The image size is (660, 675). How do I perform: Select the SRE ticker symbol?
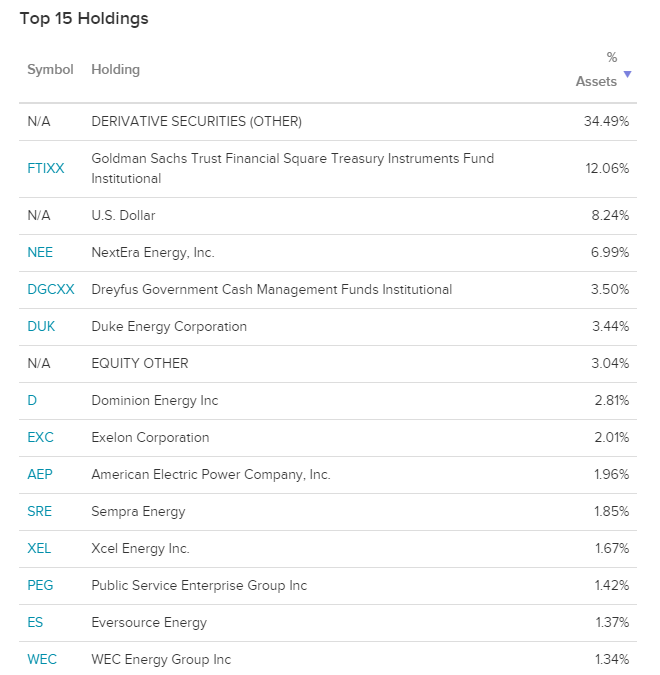click(x=40, y=511)
